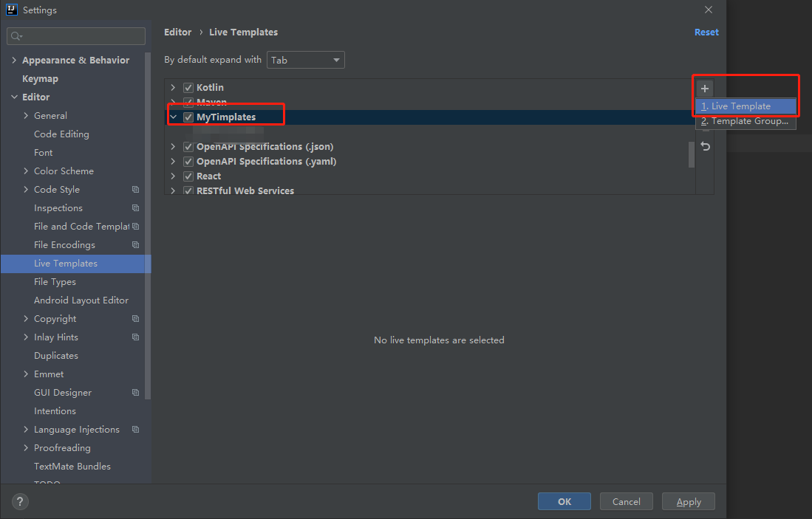This screenshot has width=812, height=519.
Task: Choose '2. Template Group...' menu option
Action: coord(746,121)
